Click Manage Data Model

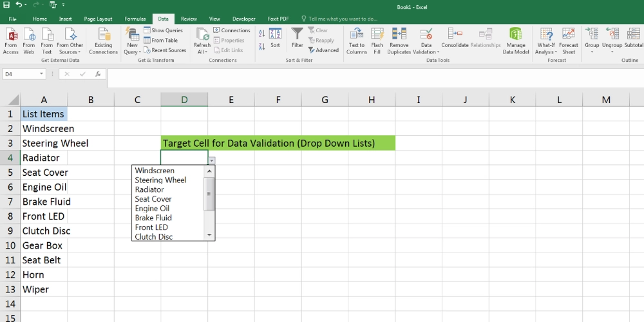(515, 41)
